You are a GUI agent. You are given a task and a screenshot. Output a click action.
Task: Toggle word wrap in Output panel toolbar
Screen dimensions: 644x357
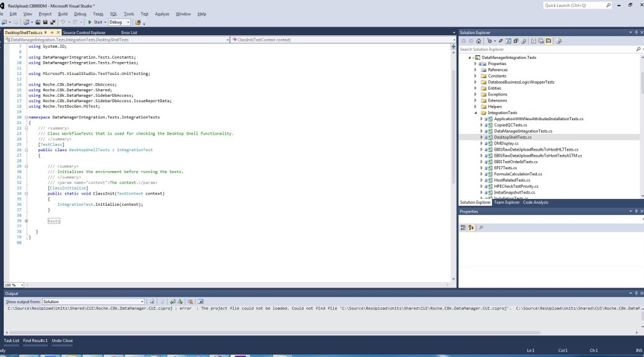201,301
